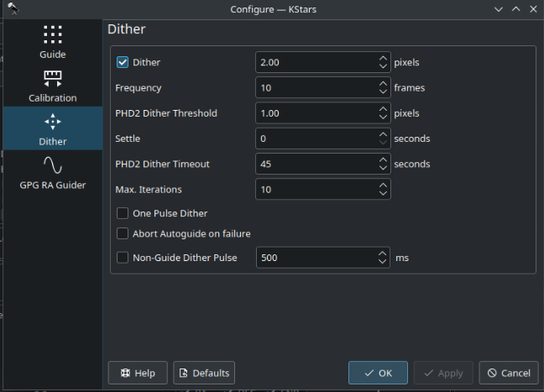Click the 'ms' unit label

click(402, 258)
